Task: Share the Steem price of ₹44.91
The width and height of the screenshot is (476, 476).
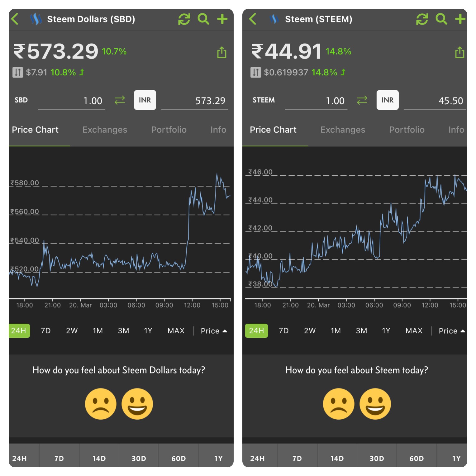Action: (x=459, y=52)
